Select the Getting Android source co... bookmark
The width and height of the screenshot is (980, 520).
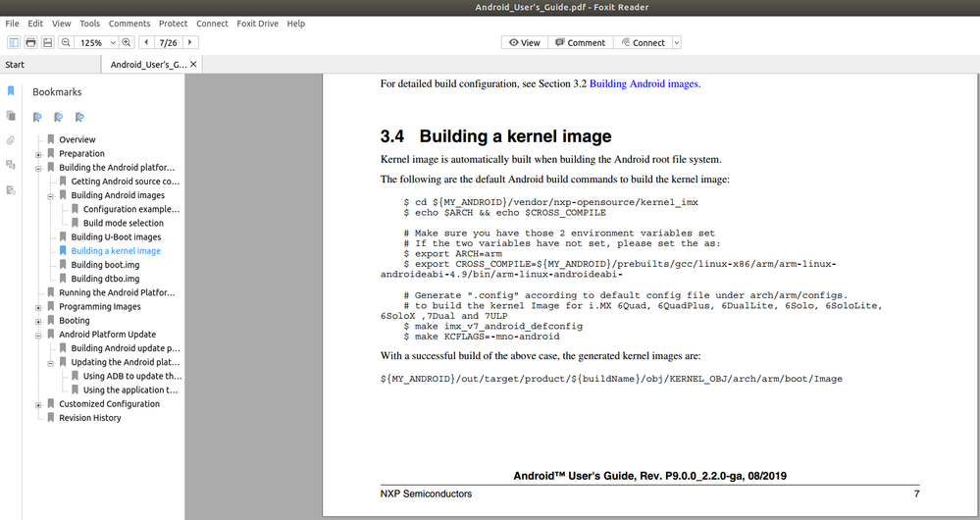pos(125,182)
